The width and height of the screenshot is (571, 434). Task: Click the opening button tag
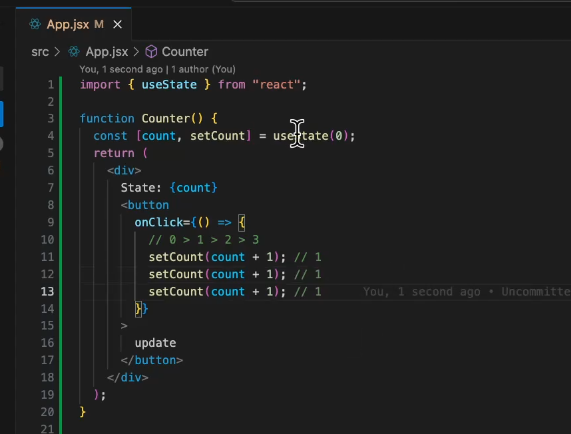coord(145,205)
